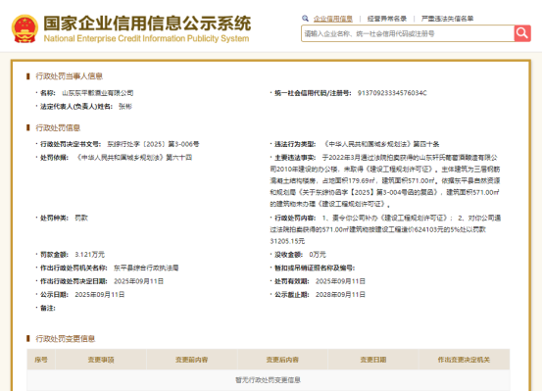The image size is (543, 392).
Task: Click the 处罚有效期 date value
Action: coord(340,281)
